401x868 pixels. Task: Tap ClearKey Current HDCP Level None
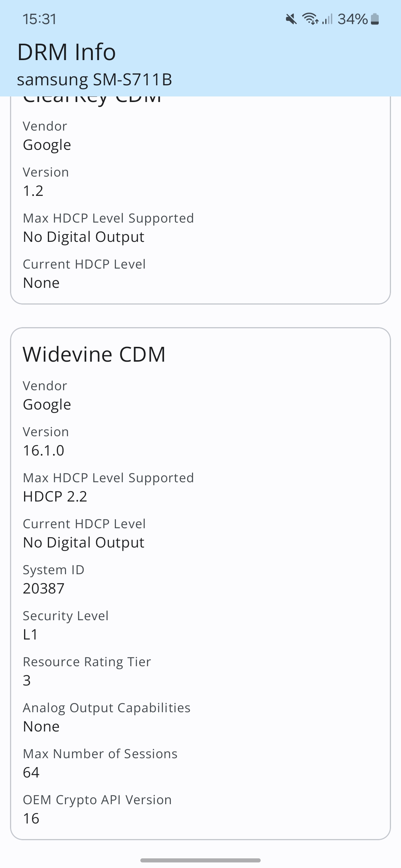point(41,283)
